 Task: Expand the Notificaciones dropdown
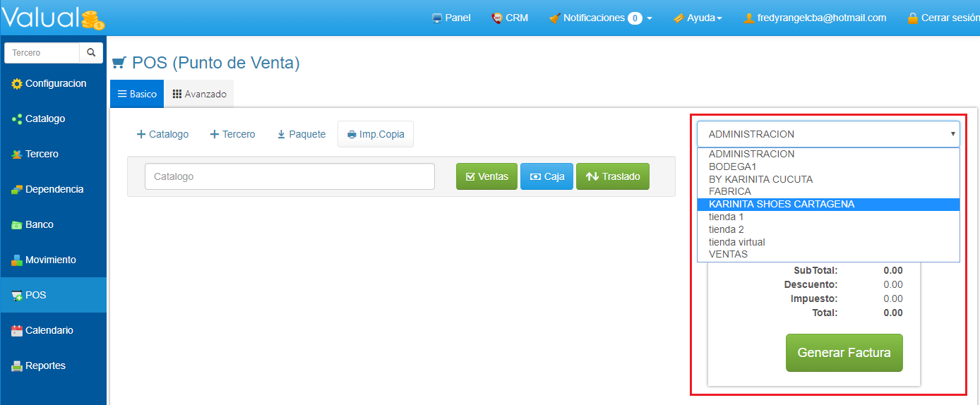click(x=600, y=18)
